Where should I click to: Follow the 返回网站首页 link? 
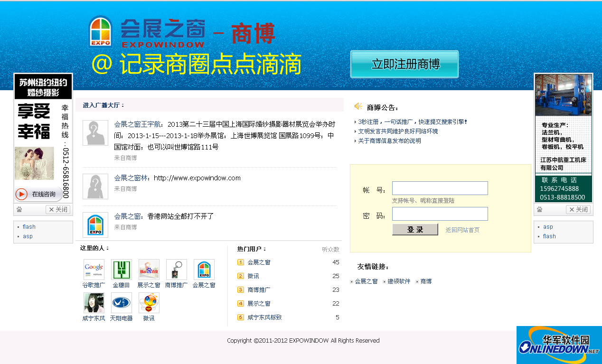[x=462, y=230]
